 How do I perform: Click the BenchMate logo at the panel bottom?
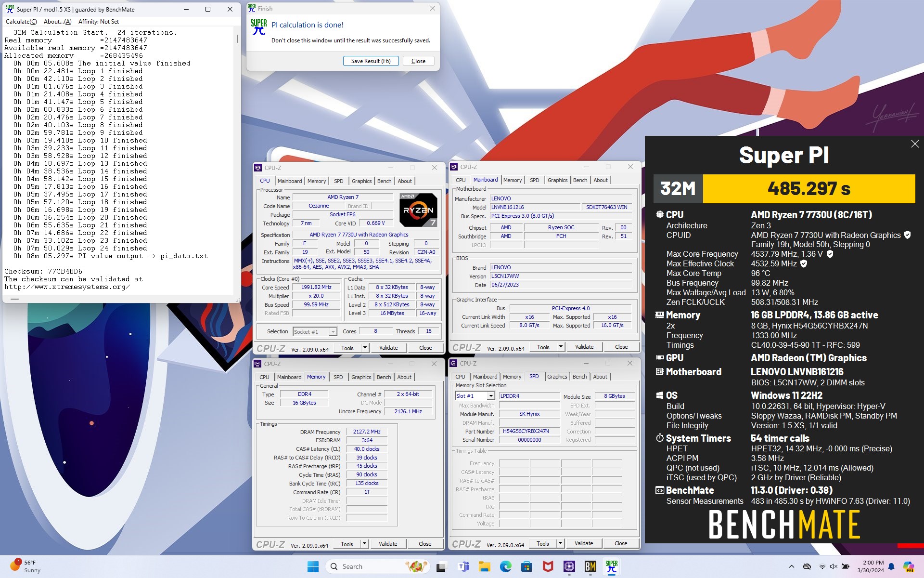pyautogui.click(x=784, y=525)
